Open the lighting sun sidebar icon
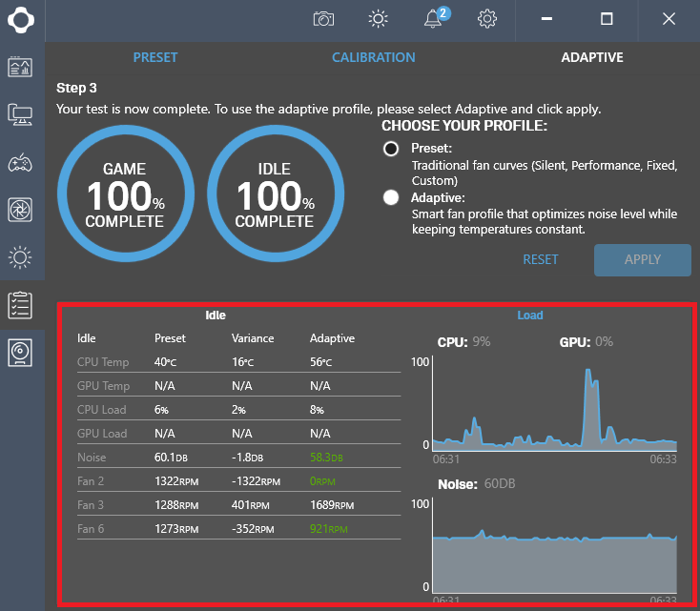The width and height of the screenshot is (700, 611). (20, 257)
